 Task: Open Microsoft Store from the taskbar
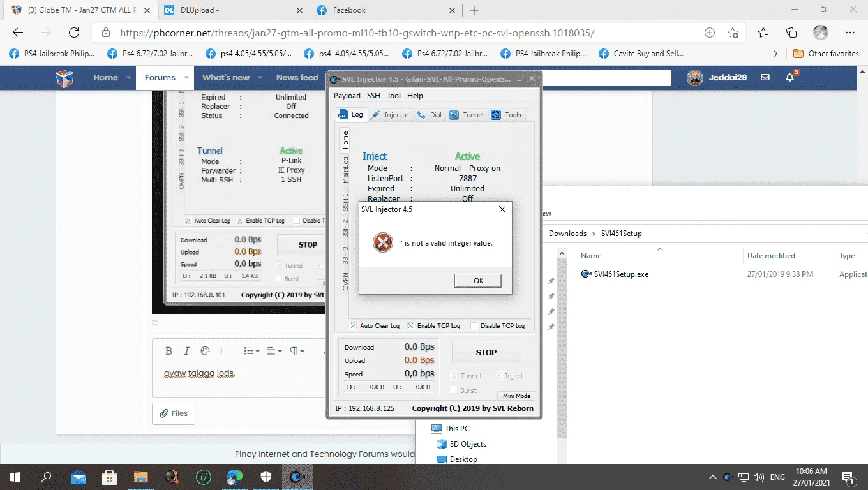[110, 477]
